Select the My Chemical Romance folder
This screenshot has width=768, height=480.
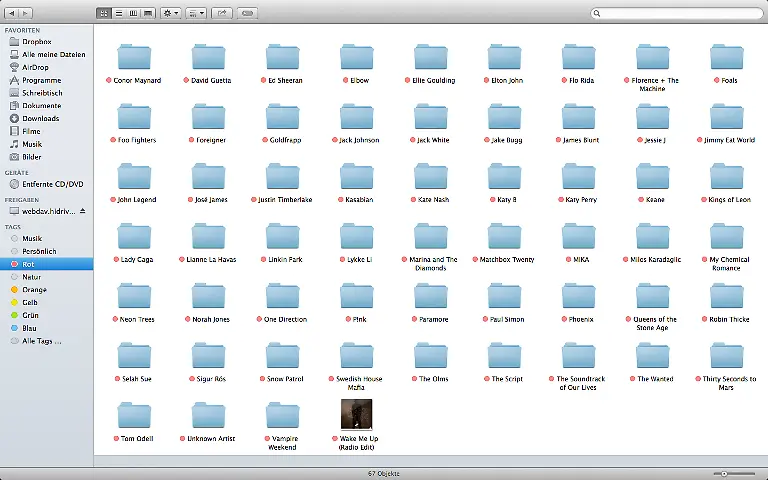[x=727, y=236]
